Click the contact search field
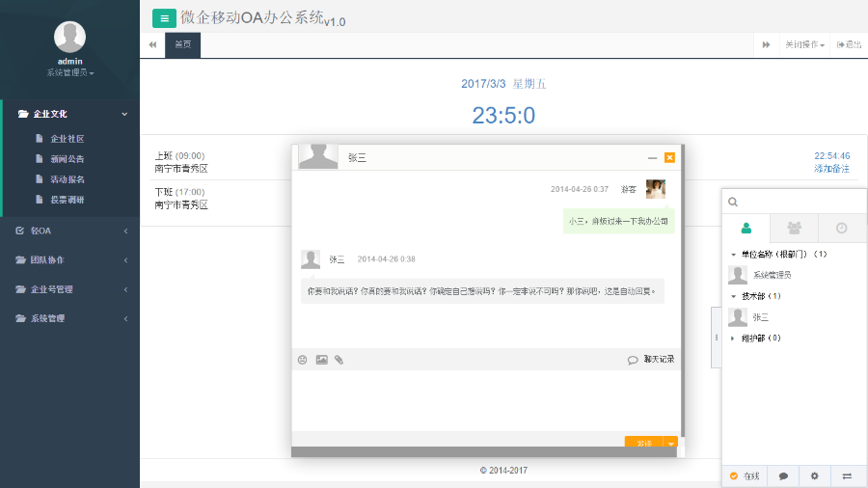The height and width of the screenshot is (488, 868). pos(795,202)
